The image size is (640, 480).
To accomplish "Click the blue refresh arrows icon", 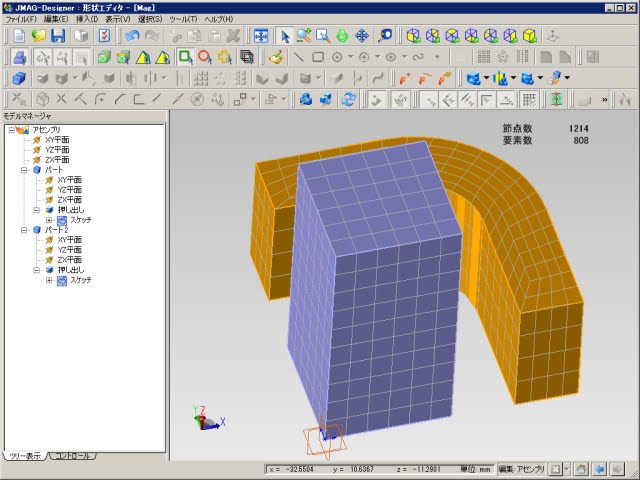I will point(349,98).
